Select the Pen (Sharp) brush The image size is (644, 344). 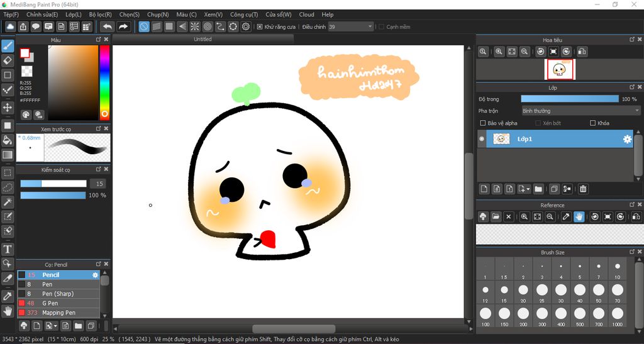click(x=58, y=294)
